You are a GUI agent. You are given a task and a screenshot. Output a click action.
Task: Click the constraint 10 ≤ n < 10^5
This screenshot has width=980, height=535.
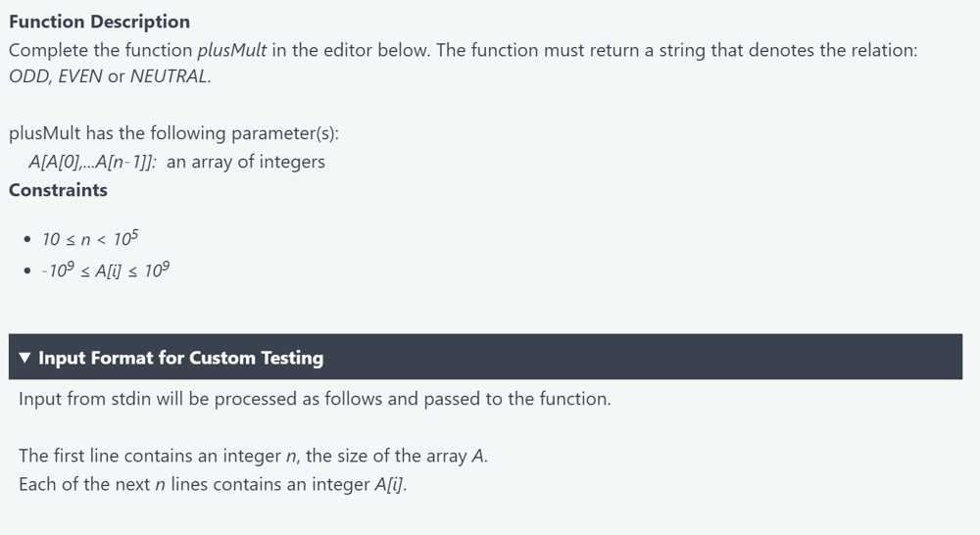click(x=90, y=239)
